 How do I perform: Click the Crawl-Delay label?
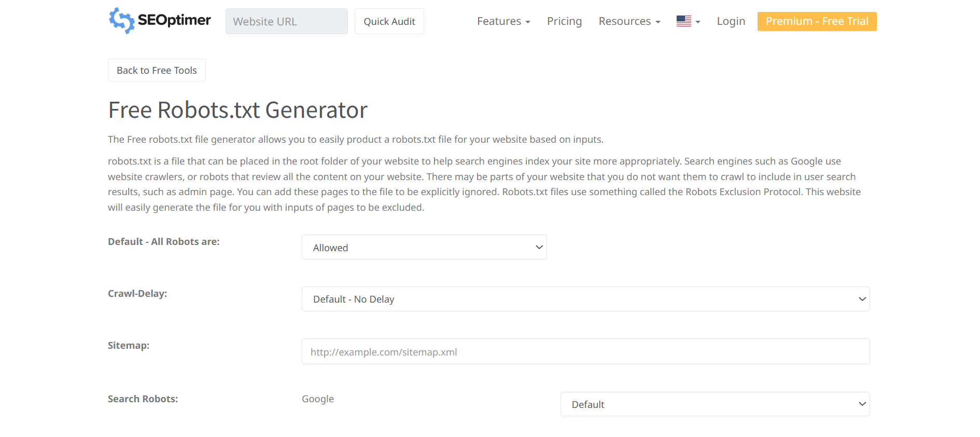[137, 293]
